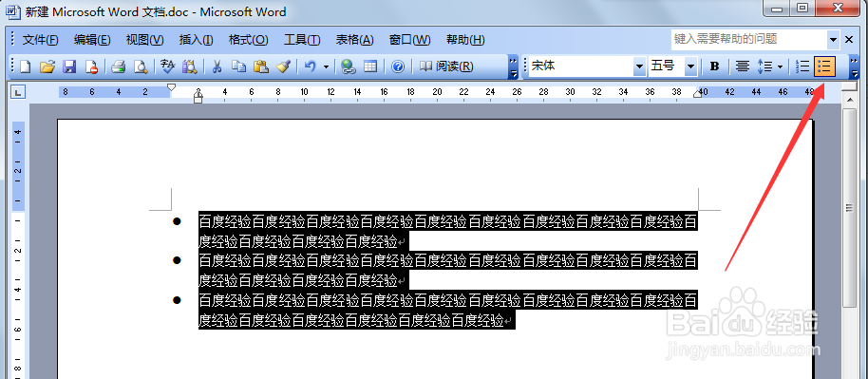Image resolution: width=868 pixels, height=379 pixels.
Task: Toggle numbered list formatting
Action: click(x=802, y=67)
